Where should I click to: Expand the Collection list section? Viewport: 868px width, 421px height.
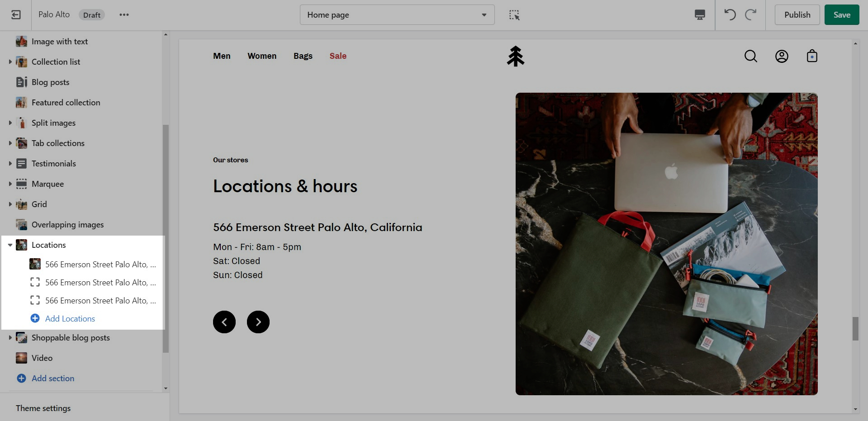10,62
